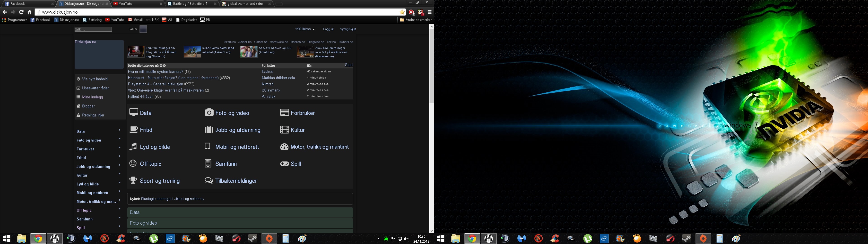Open the Forbruker credit card icon in main grid
This screenshot has height=244, width=868.
(284, 112)
